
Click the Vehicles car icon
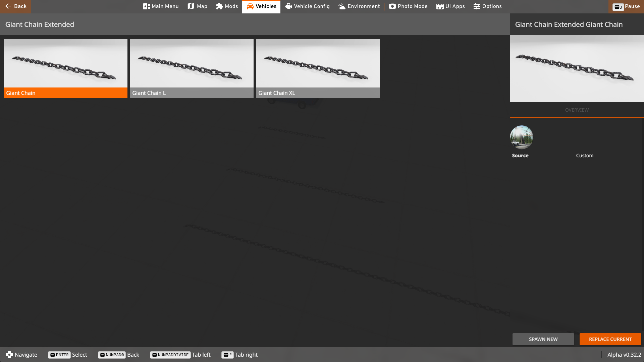point(250,6)
